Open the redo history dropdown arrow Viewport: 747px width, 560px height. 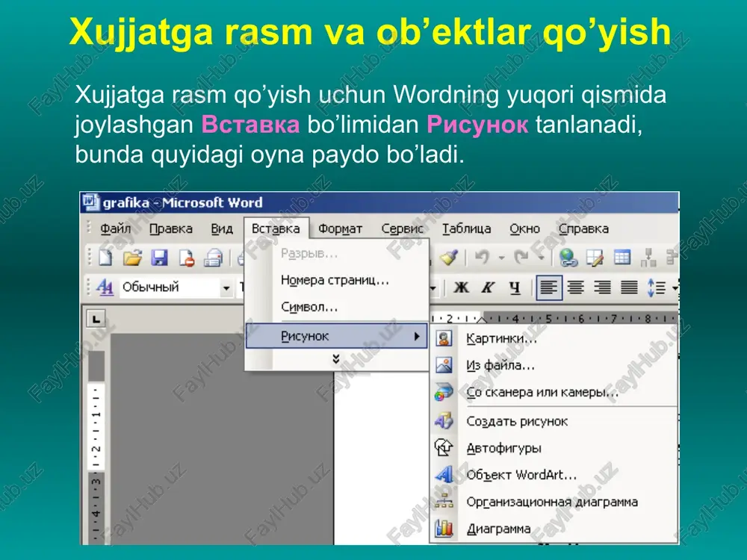click(x=541, y=258)
